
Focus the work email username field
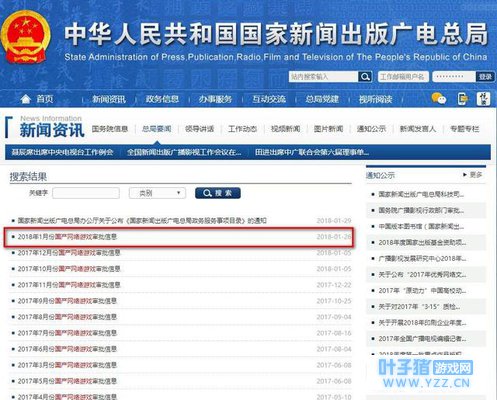tap(403, 77)
